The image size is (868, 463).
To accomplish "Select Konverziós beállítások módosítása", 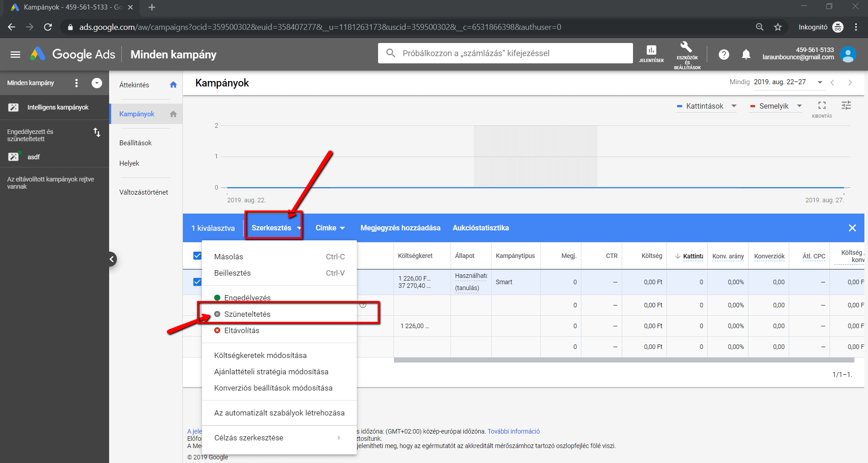I will (x=279, y=388).
